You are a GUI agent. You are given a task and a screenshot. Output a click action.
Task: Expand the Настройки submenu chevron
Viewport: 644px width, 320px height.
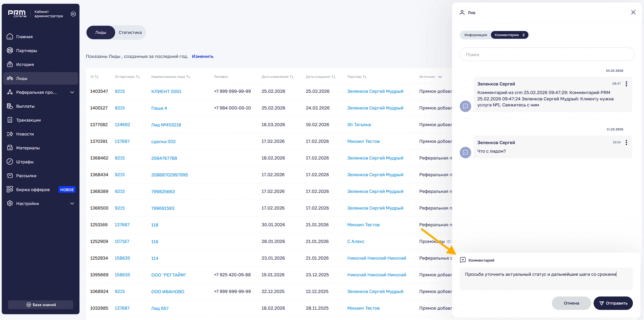72,203
